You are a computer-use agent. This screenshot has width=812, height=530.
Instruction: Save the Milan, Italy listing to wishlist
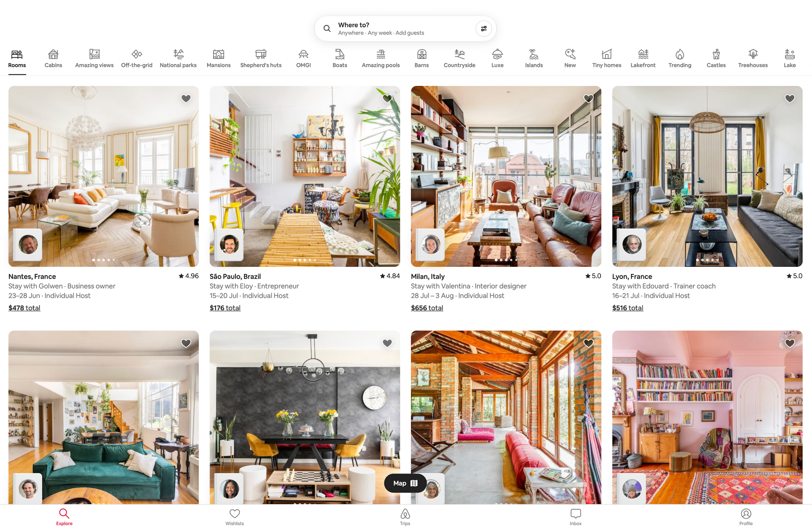(588, 98)
